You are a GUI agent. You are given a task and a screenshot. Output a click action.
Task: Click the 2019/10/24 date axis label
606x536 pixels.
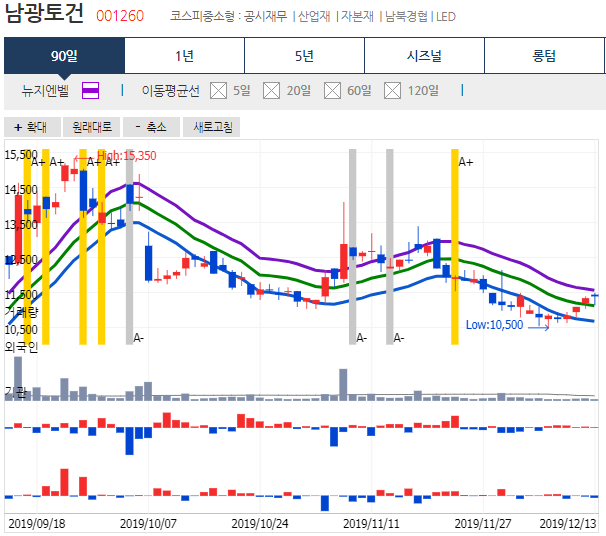(x=260, y=524)
